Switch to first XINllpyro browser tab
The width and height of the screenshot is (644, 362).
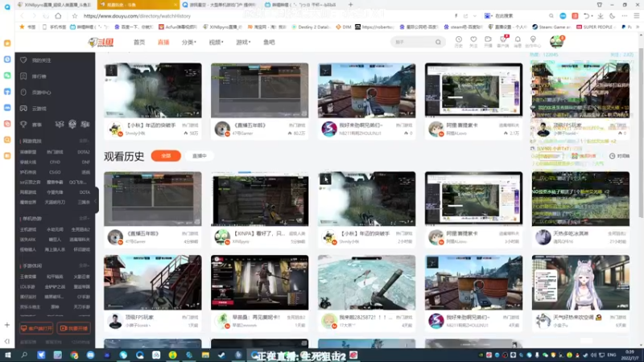[x=56, y=5]
